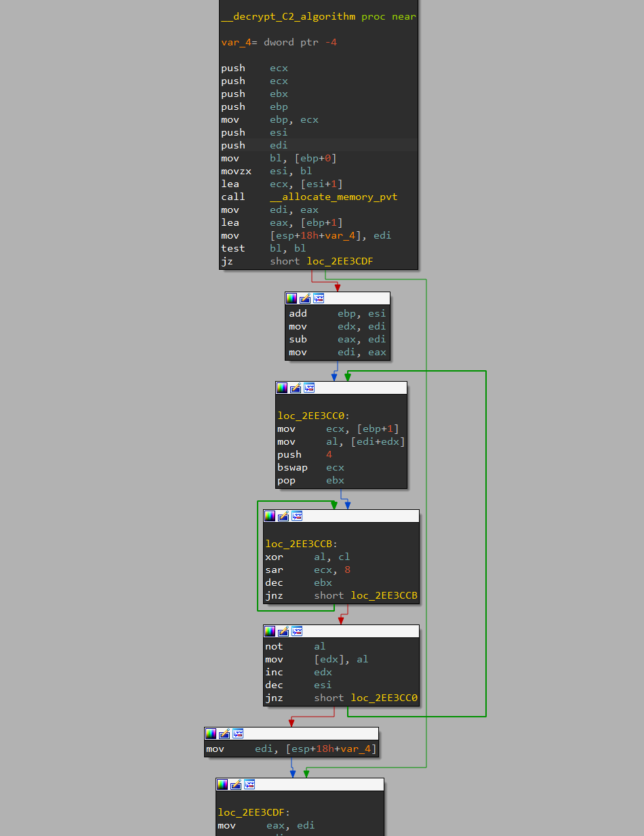Click the 'inc edx' instruction
This screenshot has height=836, width=644.
298,672
